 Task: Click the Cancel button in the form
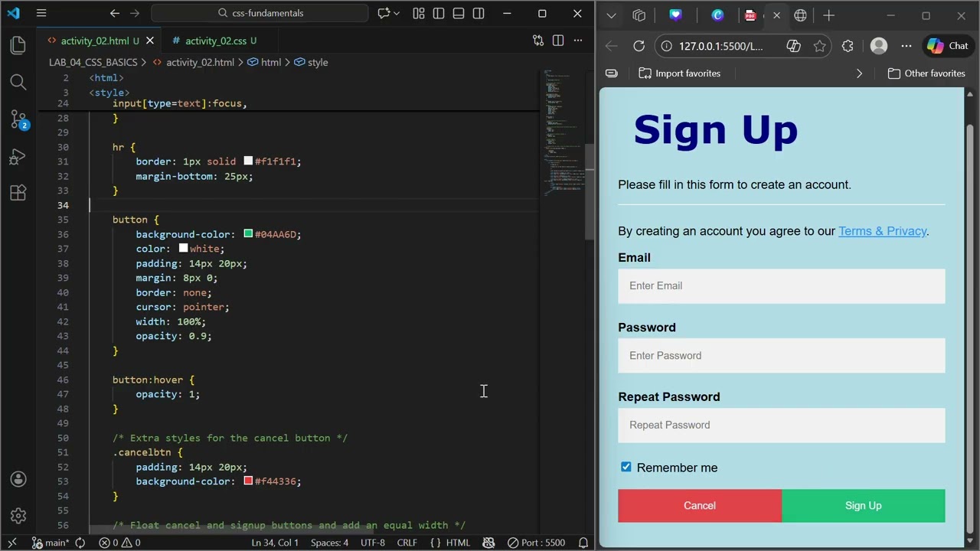pos(700,506)
